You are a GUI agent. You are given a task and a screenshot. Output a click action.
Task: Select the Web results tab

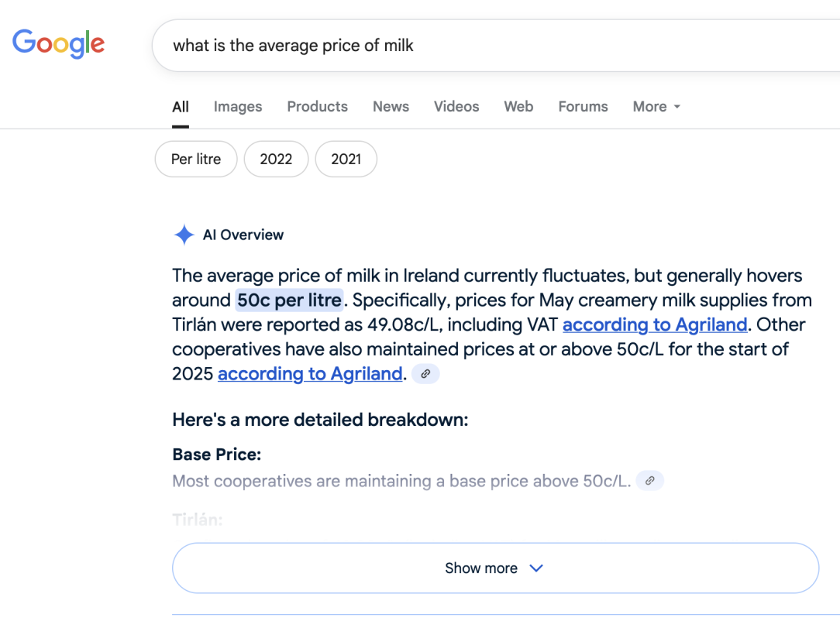pyautogui.click(x=518, y=107)
